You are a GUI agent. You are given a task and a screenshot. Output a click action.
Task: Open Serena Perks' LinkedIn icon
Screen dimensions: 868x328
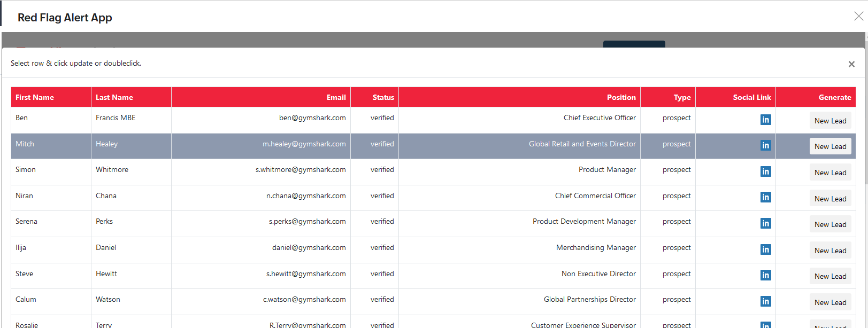click(765, 223)
